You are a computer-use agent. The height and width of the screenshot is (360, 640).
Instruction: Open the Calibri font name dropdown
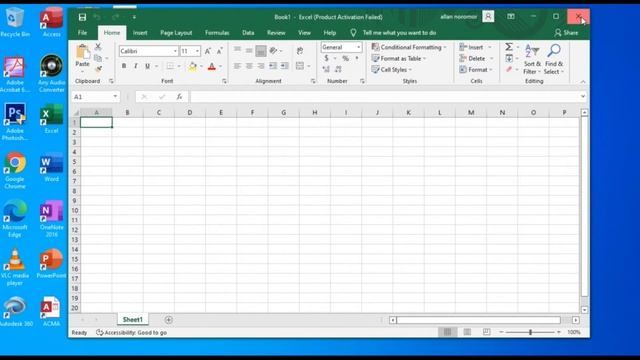point(175,51)
